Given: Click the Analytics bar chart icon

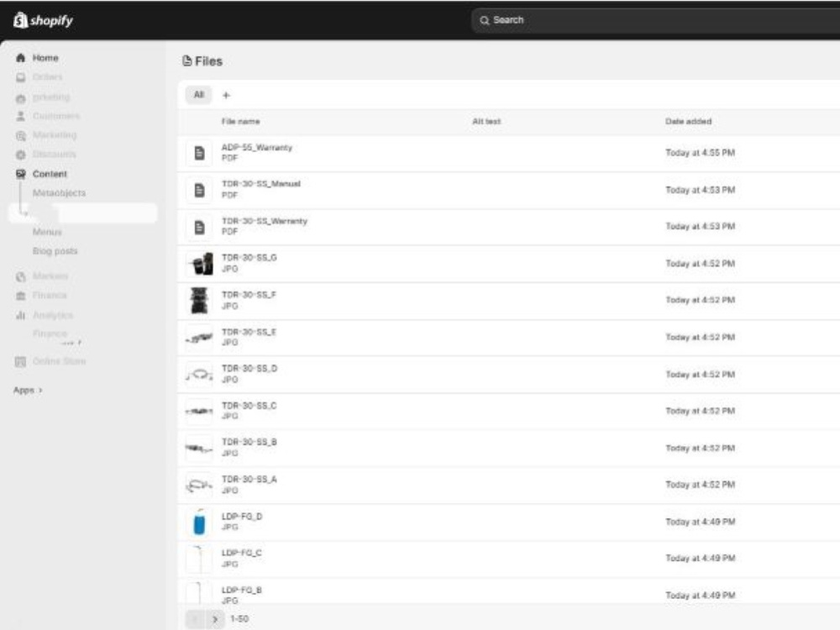Looking at the screenshot, I should (21, 315).
